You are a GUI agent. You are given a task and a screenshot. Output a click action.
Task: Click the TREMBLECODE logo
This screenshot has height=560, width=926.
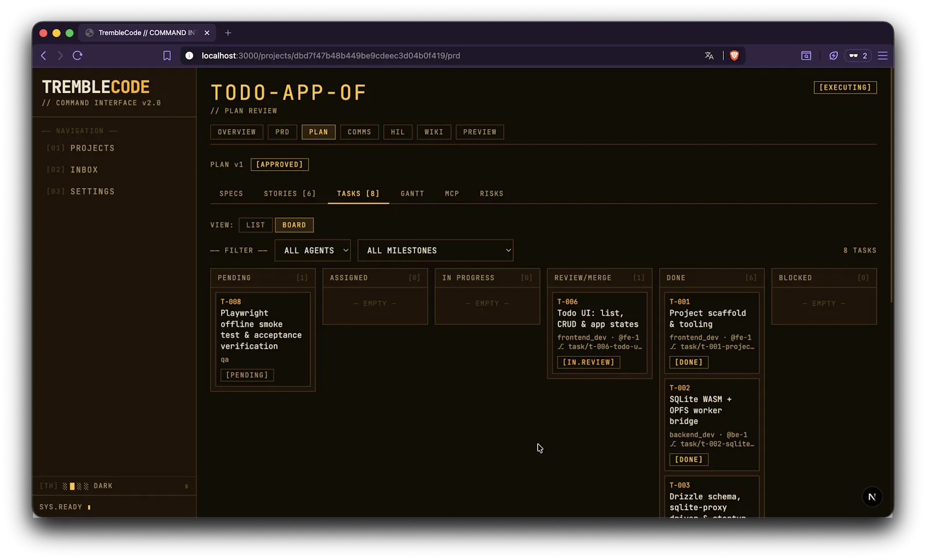point(96,87)
